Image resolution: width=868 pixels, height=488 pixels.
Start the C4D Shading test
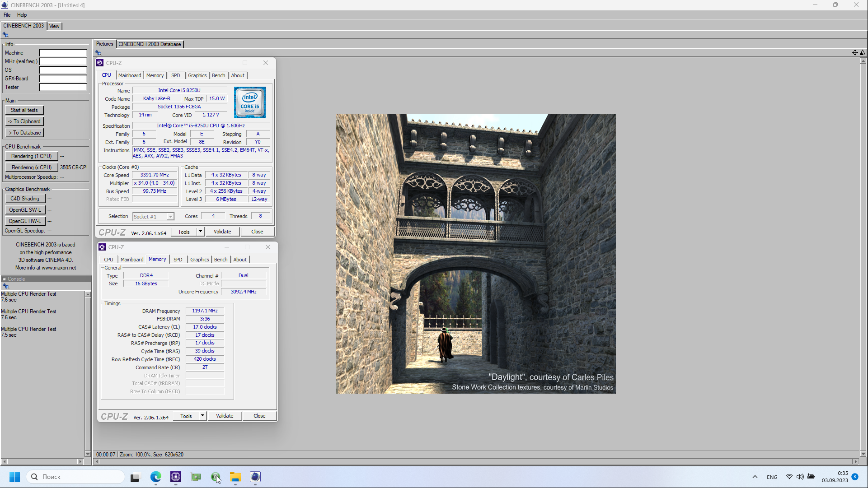point(25,199)
